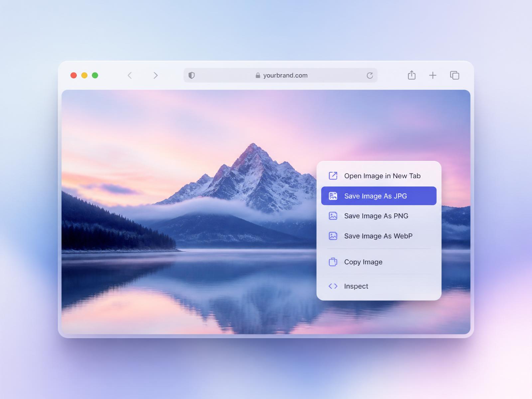Maximize the window with green button
532x399 pixels.
click(x=95, y=75)
